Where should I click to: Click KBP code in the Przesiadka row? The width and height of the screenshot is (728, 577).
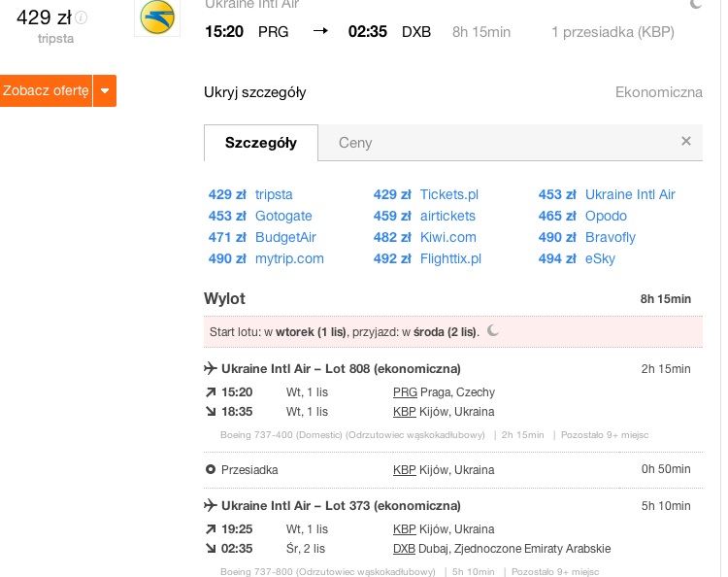[x=405, y=470]
